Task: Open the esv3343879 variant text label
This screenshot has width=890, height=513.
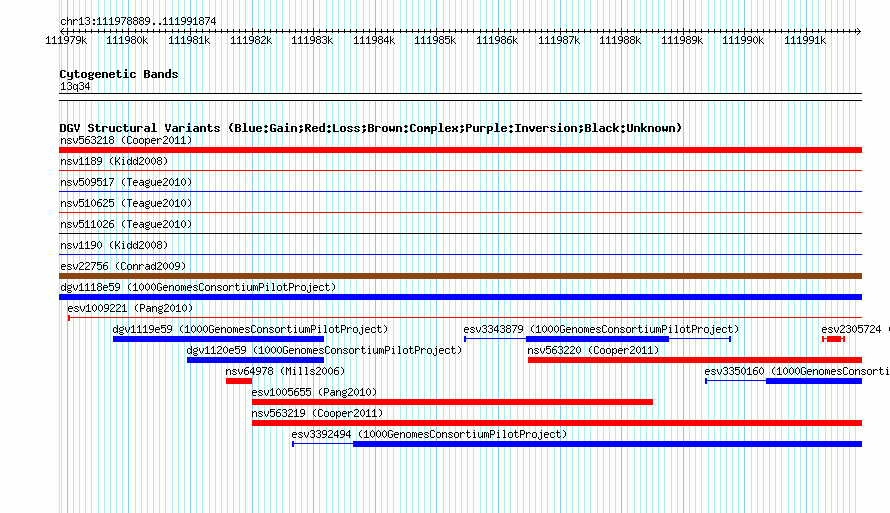Action: [x=601, y=329]
